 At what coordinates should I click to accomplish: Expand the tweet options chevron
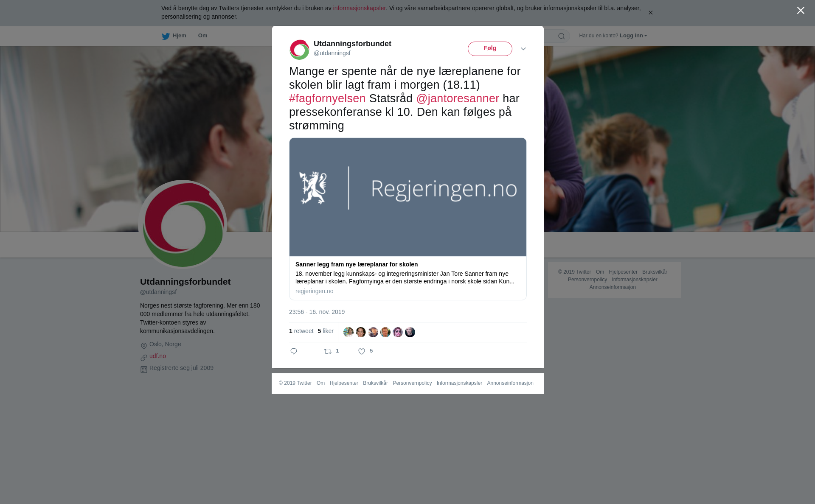(x=523, y=49)
